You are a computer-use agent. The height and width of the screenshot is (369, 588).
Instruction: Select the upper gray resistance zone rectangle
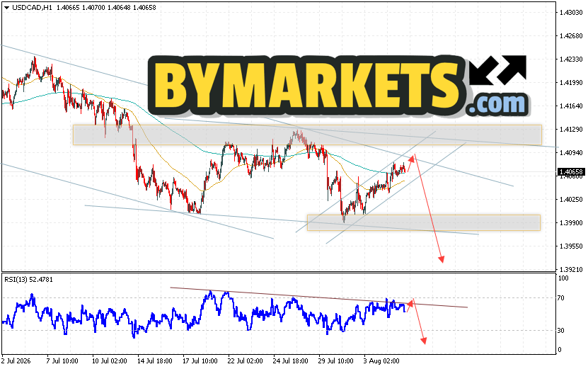(308, 135)
